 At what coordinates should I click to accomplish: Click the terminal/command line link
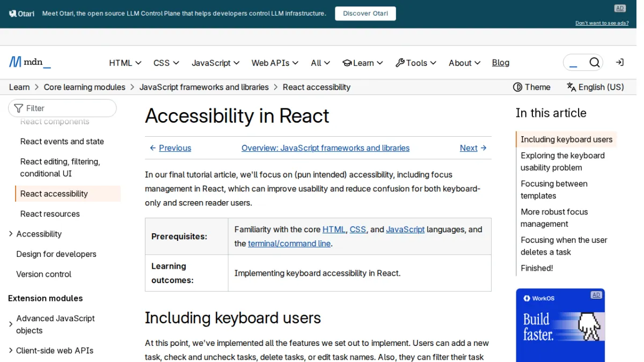pos(289,243)
